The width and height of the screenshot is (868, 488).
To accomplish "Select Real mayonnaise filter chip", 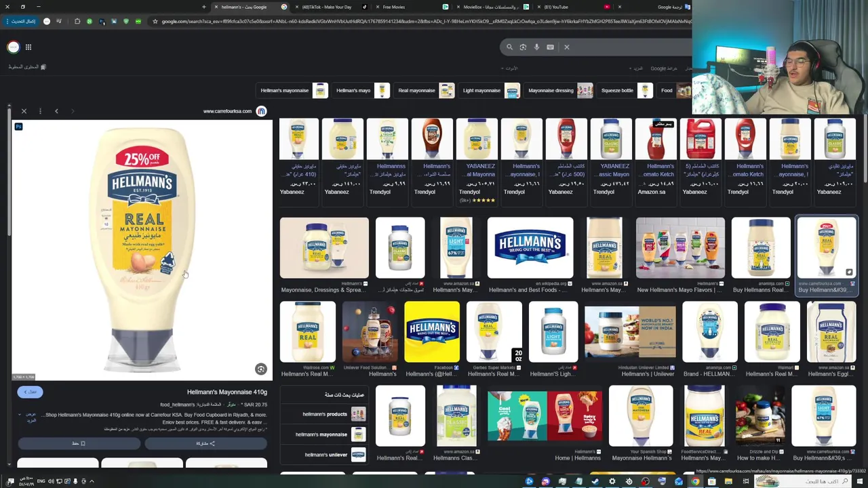I will tap(425, 91).
